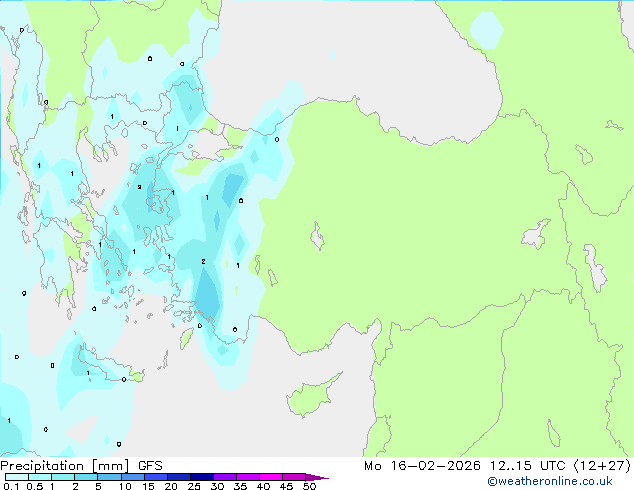634x490 pixels.
Task: Click the '(12+27)' forecast offset text
Action: point(602,466)
